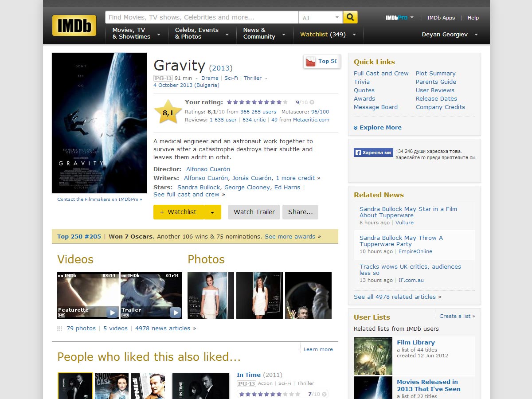The width and height of the screenshot is (532, 399).
Task: Open Full Cast and Crew quick link
Action: click(381, 74)
